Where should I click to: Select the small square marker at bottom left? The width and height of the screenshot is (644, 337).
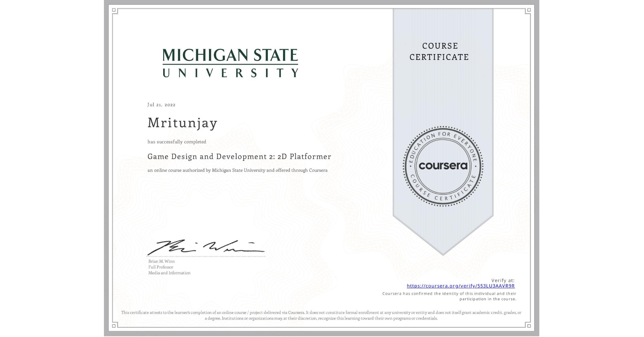114,326
